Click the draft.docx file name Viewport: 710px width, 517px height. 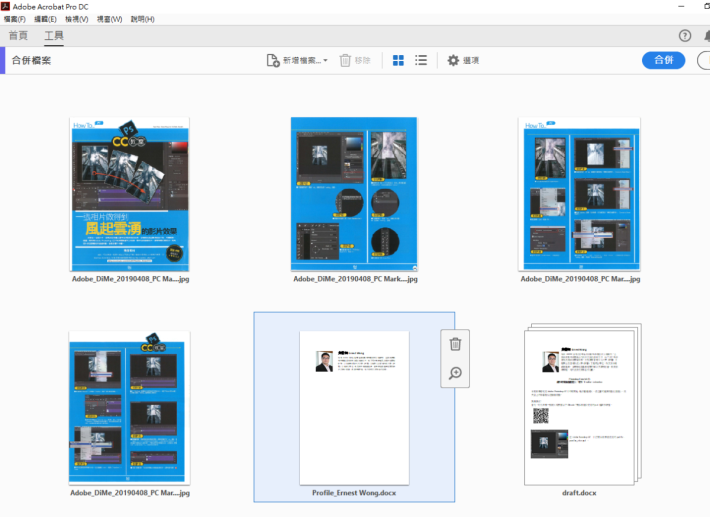click(579, 493)
